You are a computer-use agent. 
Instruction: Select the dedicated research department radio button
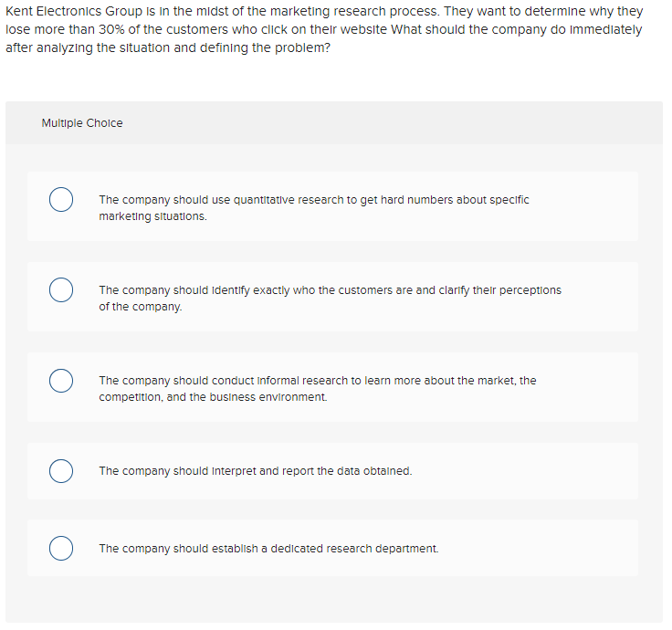coord(61,548)
